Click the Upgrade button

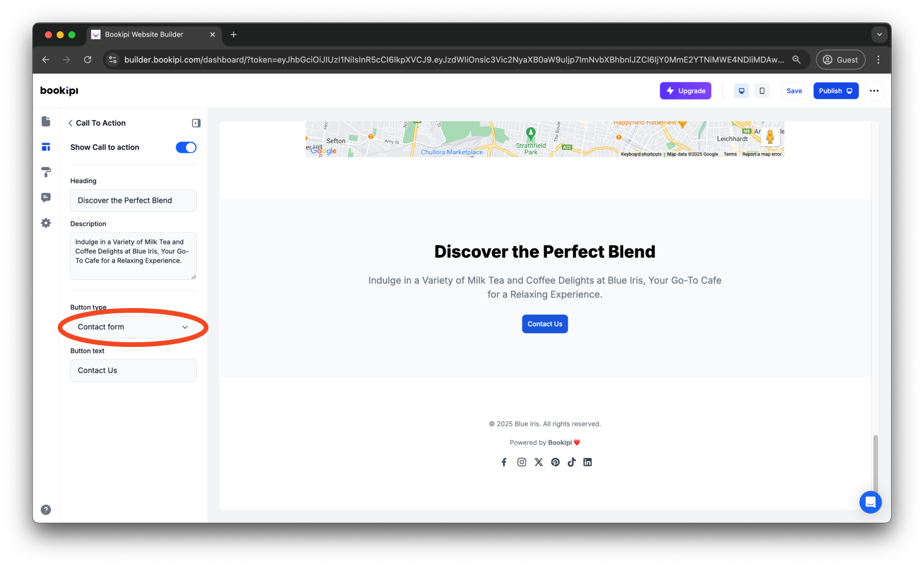(x=685, y=91)
